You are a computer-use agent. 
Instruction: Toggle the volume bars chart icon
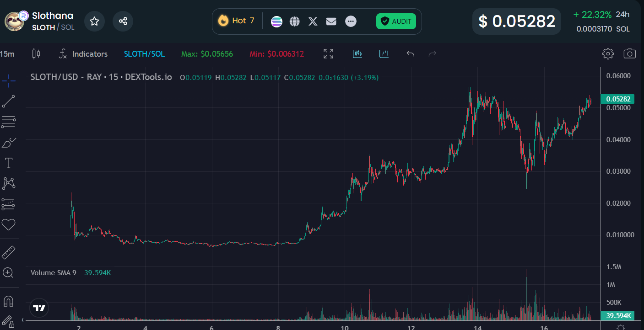pos(384,54)
